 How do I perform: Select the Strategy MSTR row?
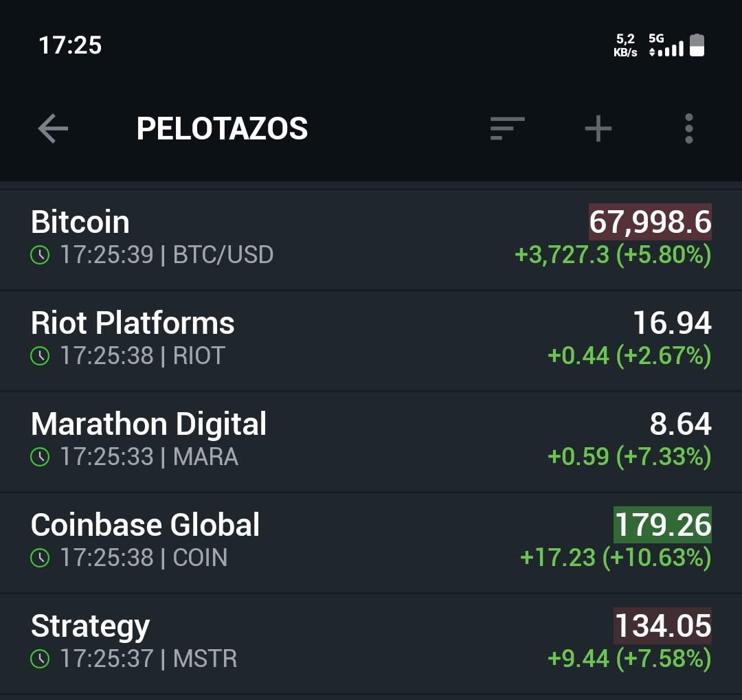click(x=275, y=642)
